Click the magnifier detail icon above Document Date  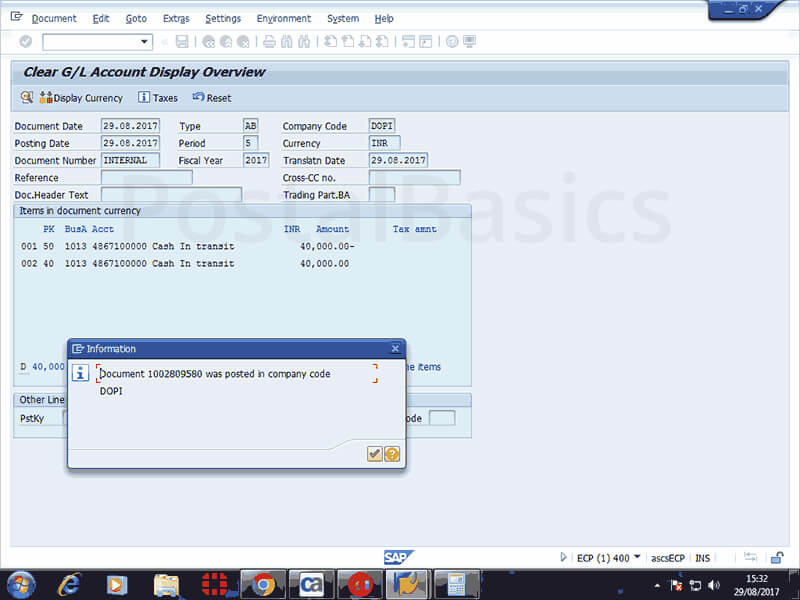pyautogui.click(x=26, y=98)
